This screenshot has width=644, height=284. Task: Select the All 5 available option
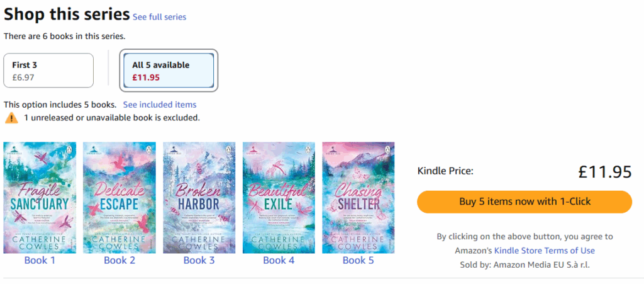click(169, 71)
